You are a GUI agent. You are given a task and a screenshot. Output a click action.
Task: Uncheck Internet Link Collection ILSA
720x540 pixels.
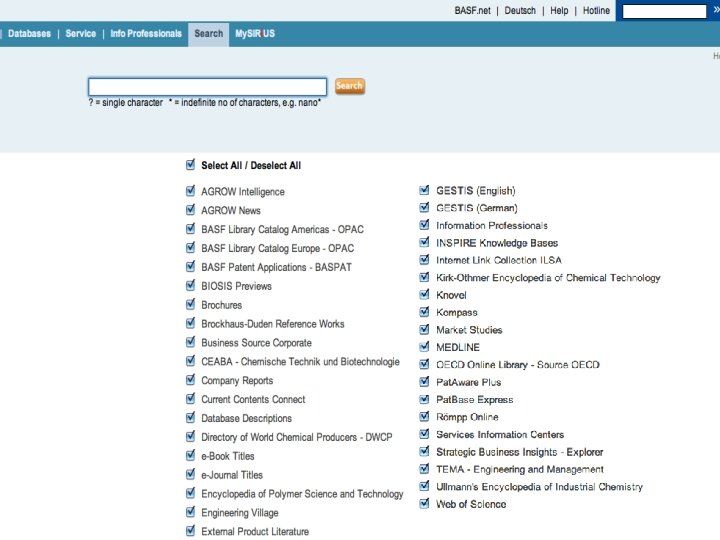click(x=425, y=259)
